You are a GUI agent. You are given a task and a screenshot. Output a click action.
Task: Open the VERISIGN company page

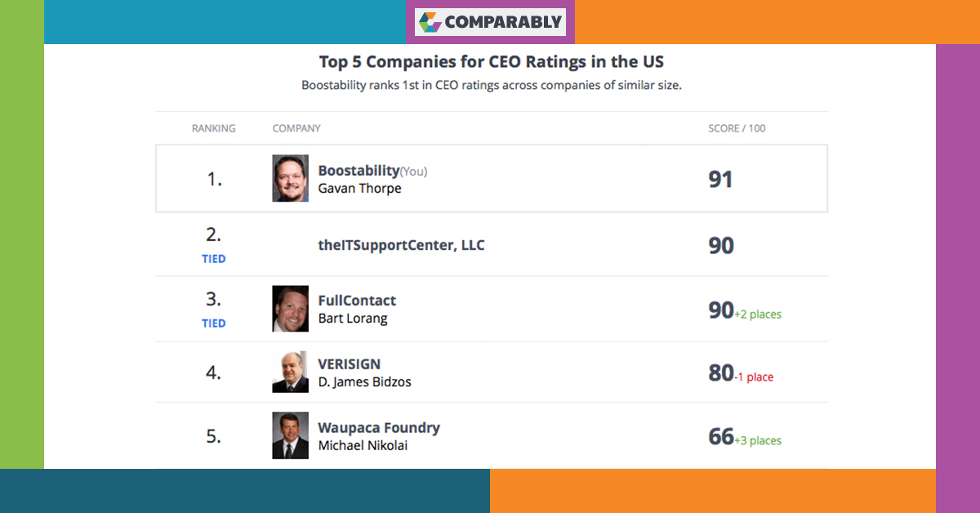[350, 364]
